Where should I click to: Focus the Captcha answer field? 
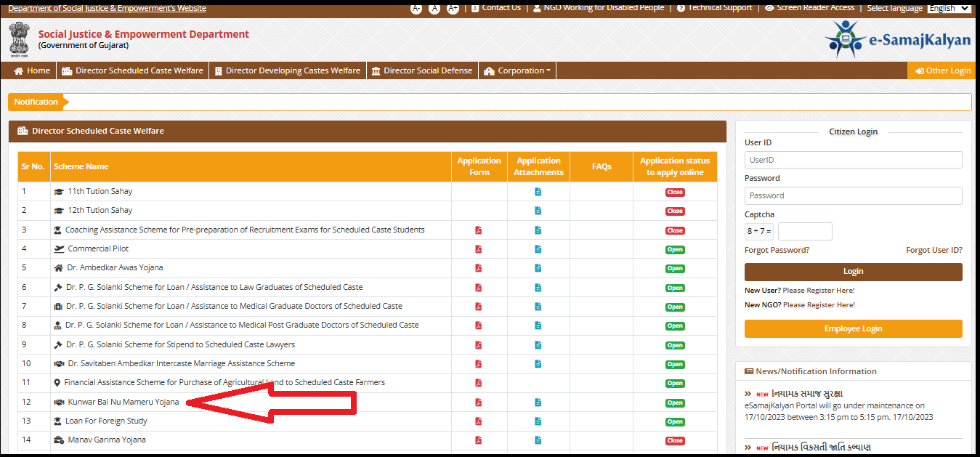pos(805,232)
